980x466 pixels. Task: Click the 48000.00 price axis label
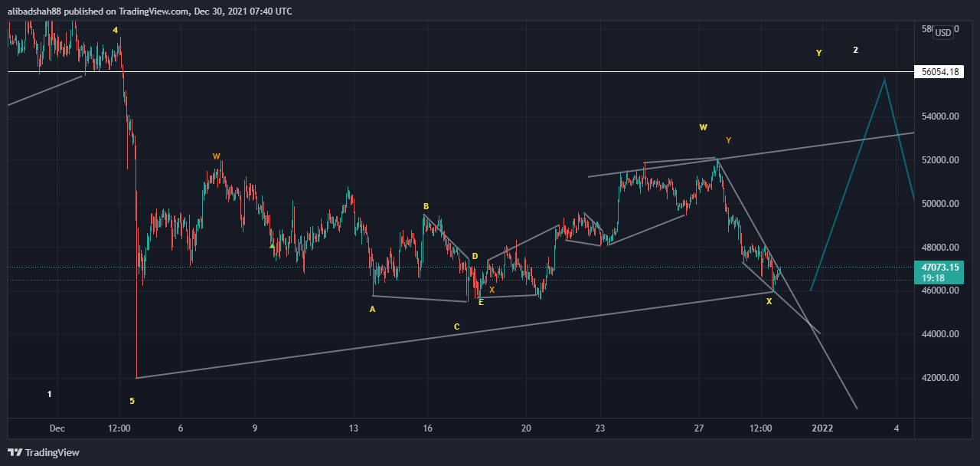[x=939, y=248]
